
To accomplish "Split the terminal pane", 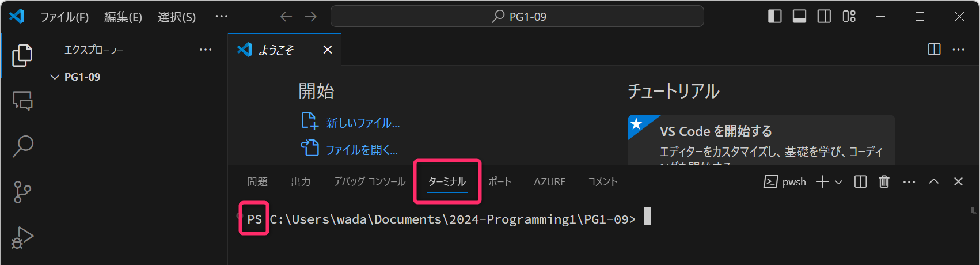I will tap(860, 182).
